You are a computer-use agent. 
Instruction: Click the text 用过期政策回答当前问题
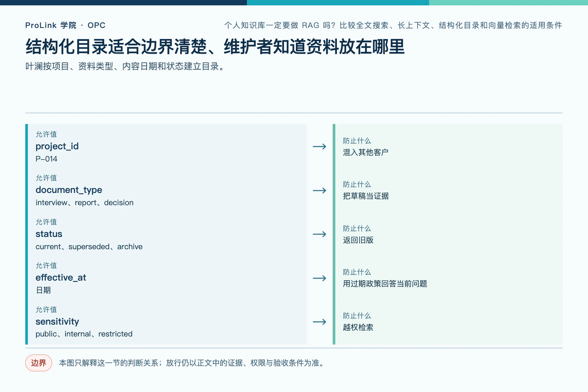click(x=385, y=284)
